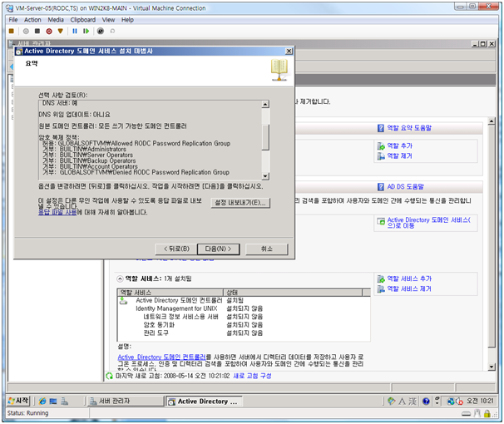This screenshot has width=504, height=424.
Task: Click the summary box scrollbar thumb
Action: [265, 137]
